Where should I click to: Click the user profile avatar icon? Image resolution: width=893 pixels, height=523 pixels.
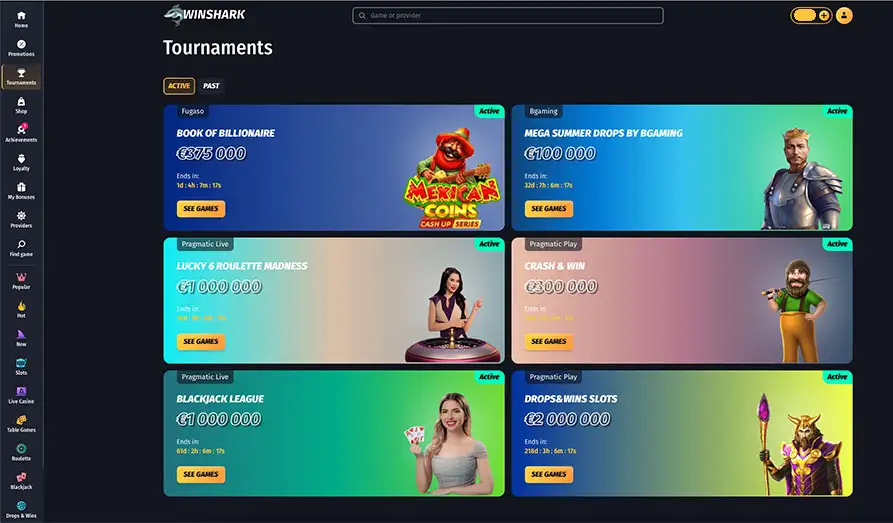(844, 15)
